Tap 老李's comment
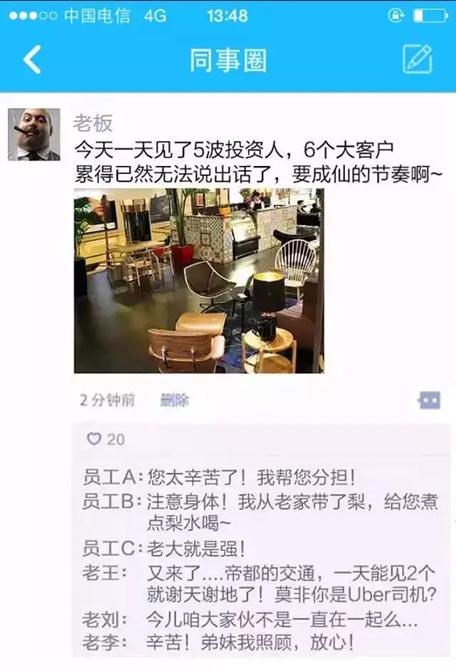Viewport: 456px width, 672px height. pos(219,642)
